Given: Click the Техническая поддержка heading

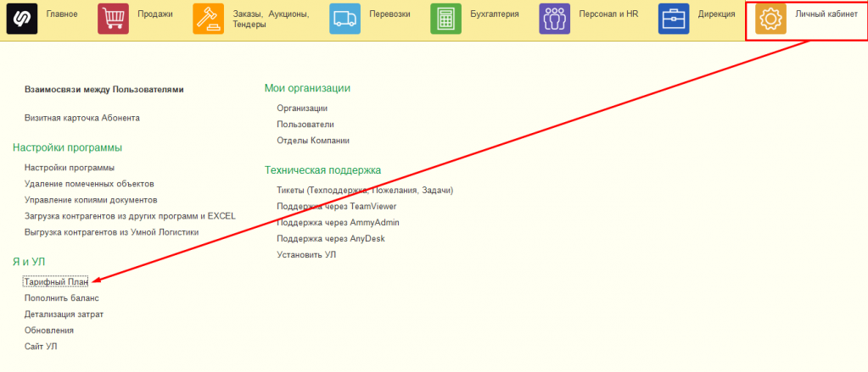Looking at the screenshot, I should click(x=322, y=170).
